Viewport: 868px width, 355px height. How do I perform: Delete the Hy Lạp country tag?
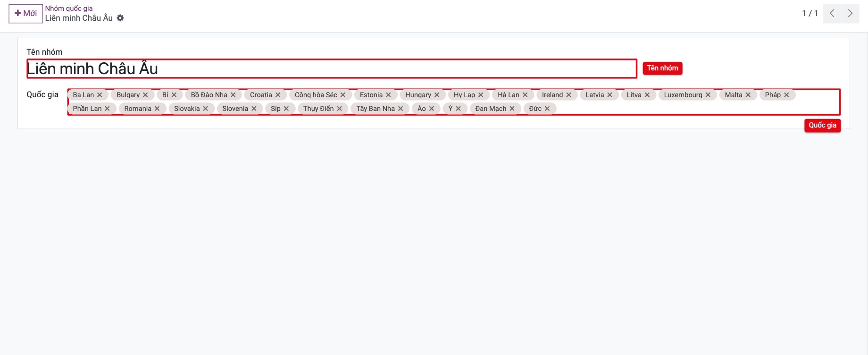pos(481,95)
